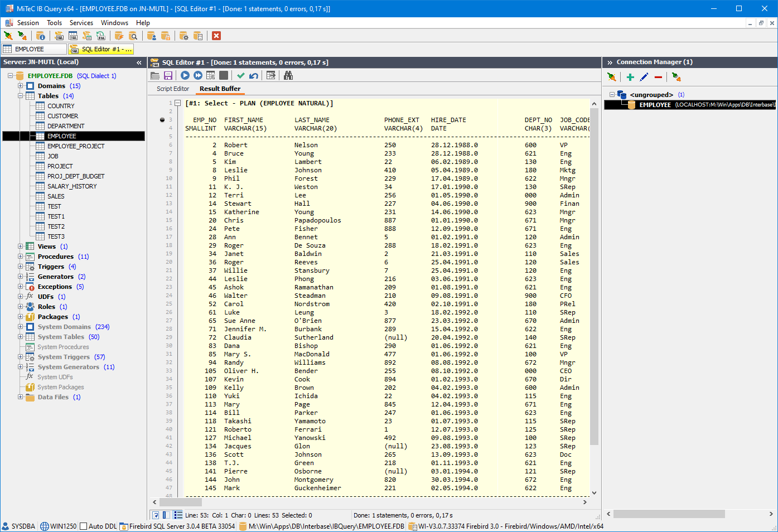
Task: Edit the connection with blue pencil icon
Action: [x=644, y=77]
